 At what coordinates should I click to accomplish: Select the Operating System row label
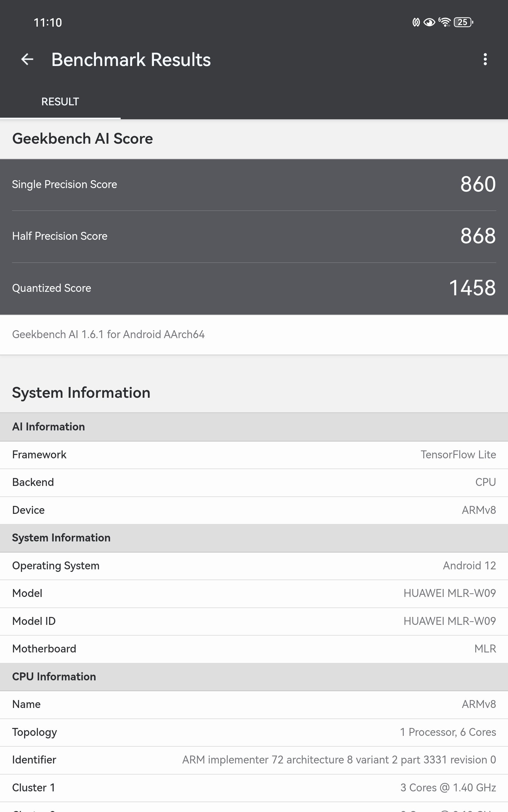click(56, 566)
